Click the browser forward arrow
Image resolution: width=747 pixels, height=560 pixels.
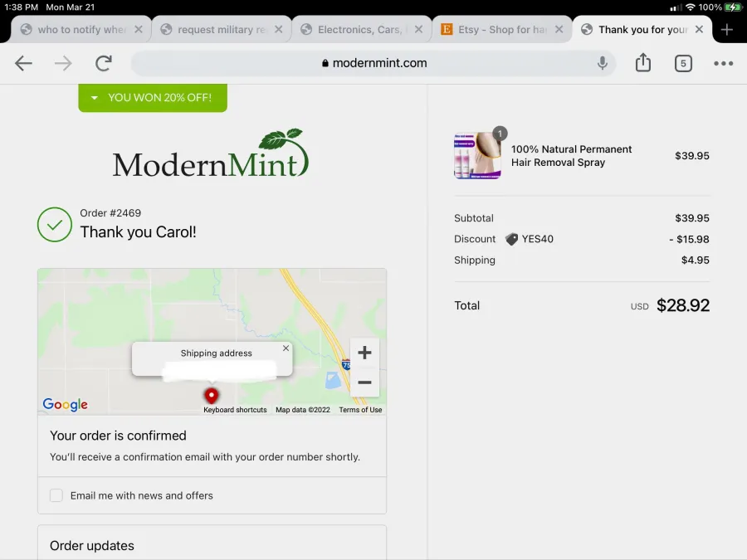(63, 63)
